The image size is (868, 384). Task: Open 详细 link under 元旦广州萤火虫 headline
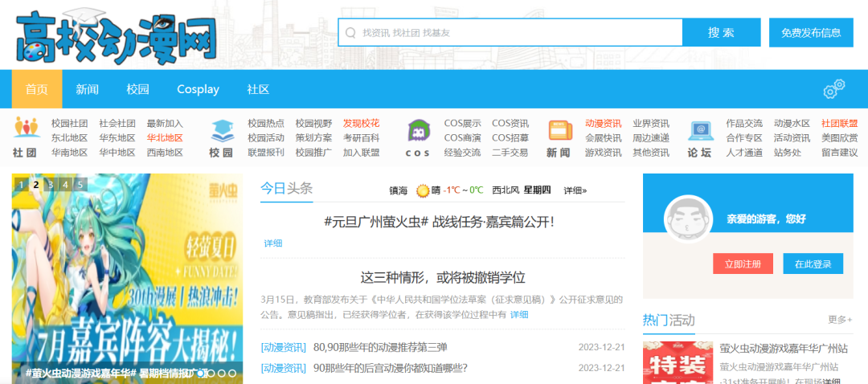click(273, 243)
